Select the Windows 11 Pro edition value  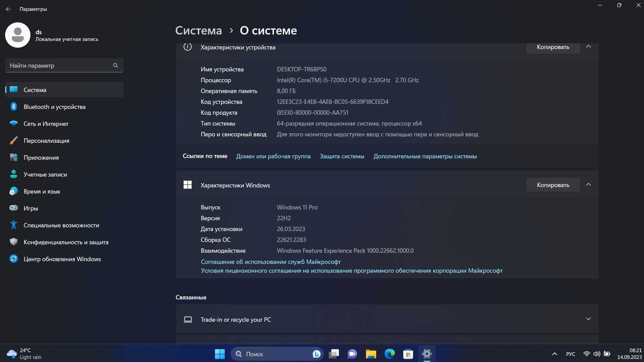coord(297,207)
